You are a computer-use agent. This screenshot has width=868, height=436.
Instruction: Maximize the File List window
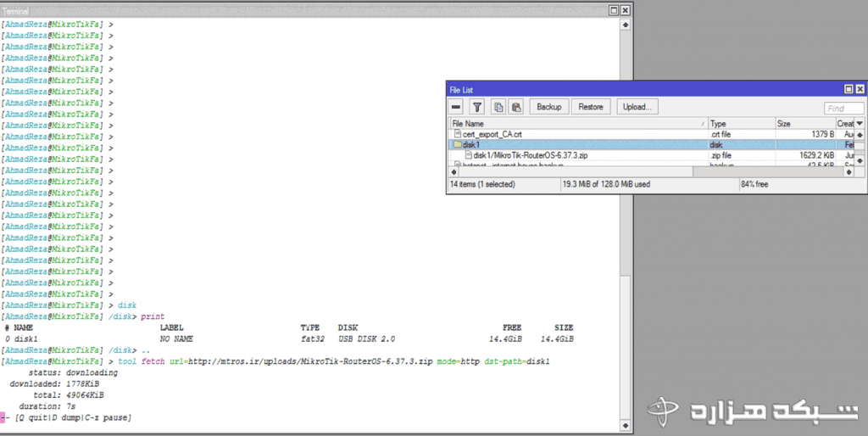[x=849, y=89]
